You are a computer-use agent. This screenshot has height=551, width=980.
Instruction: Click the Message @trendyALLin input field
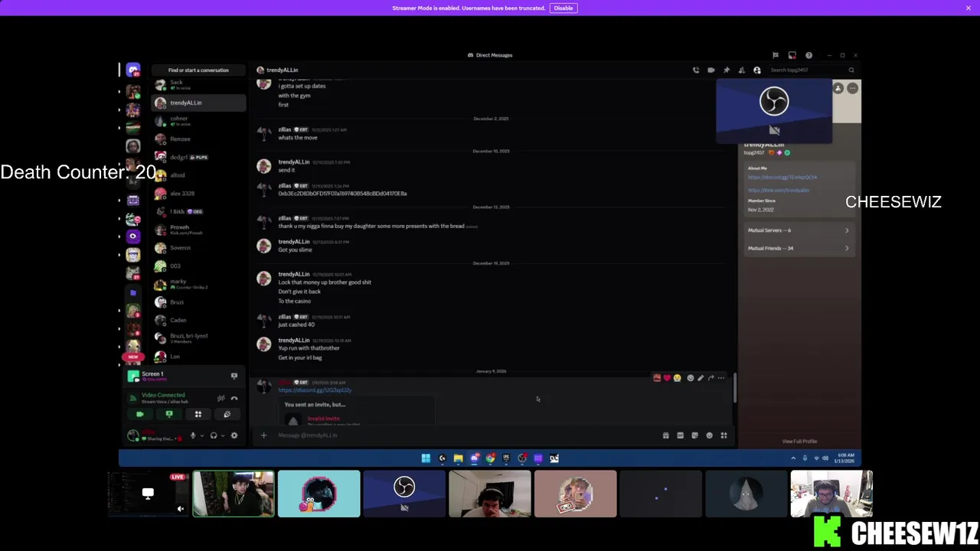465,435
